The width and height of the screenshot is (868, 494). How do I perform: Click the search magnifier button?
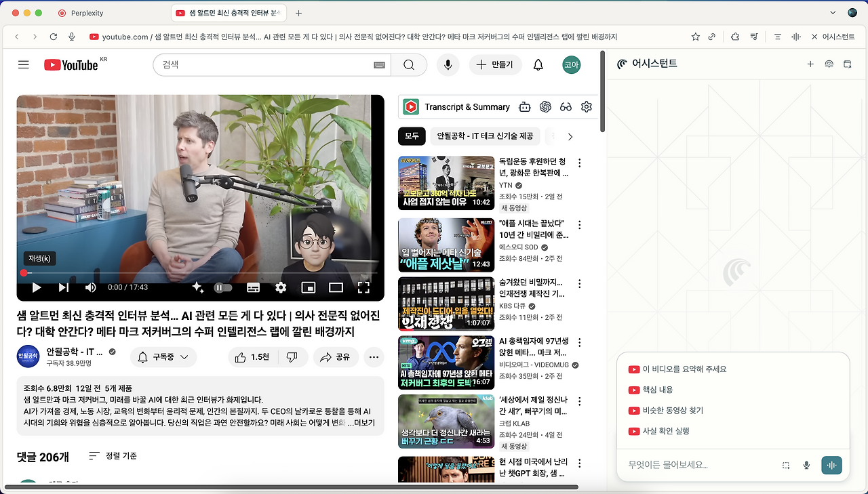[409, 65]
